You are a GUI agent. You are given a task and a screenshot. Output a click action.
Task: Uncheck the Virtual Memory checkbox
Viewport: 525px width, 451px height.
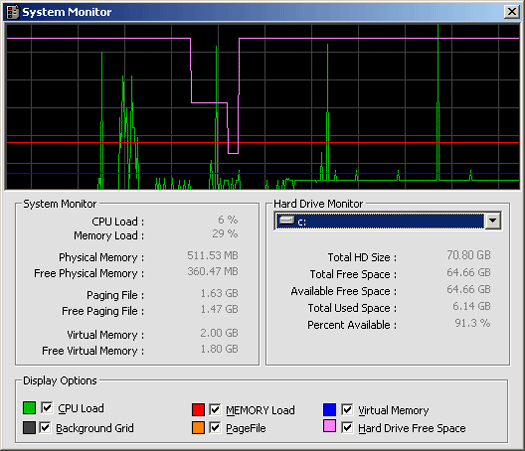347,409
